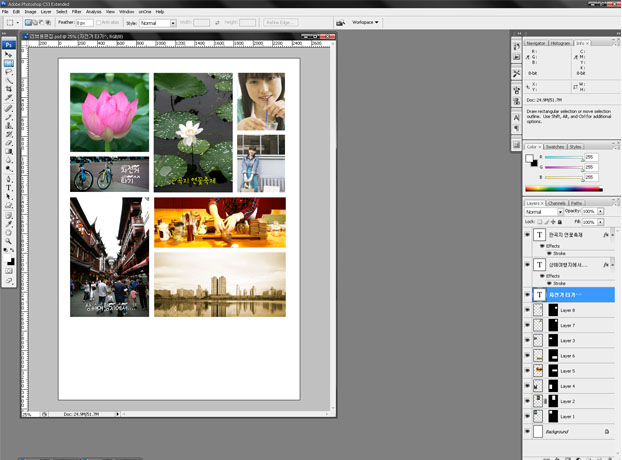Open the Filter menu
The width and height of the screenshot is (622, 460).
pos(76,11)
